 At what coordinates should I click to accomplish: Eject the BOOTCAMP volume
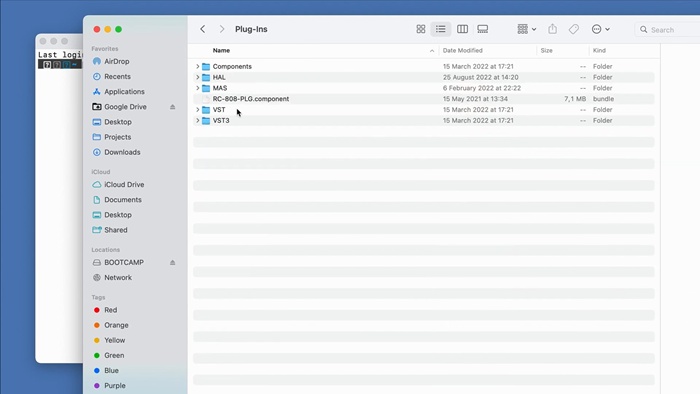click(x=172, y=263)
